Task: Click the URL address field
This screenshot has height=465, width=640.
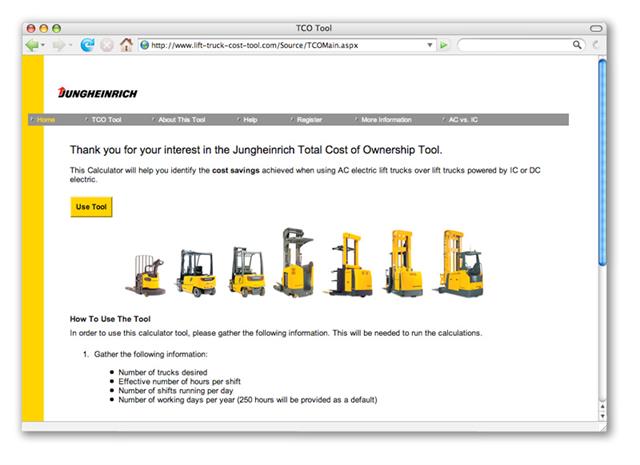Action: point(288,45)
